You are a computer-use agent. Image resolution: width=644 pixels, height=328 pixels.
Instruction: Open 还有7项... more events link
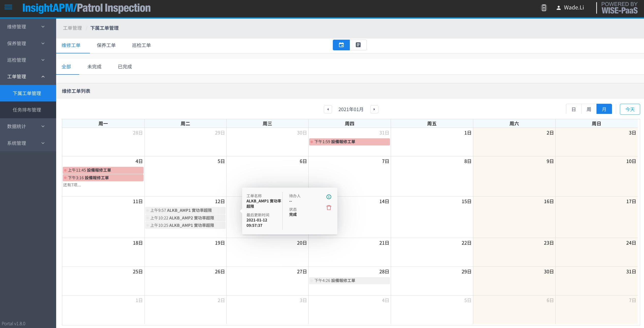pos(72,185)
